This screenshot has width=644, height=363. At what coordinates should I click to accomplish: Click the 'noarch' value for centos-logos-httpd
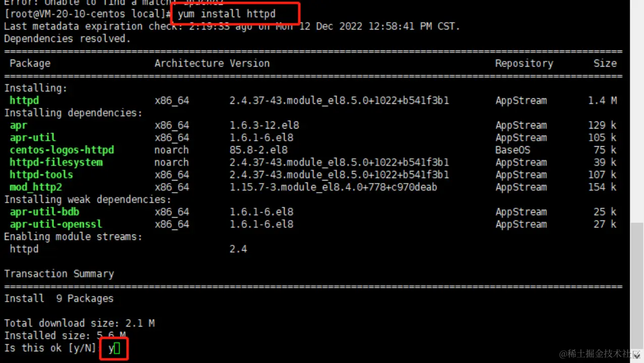pyautogui.click(x=172, y=150)
